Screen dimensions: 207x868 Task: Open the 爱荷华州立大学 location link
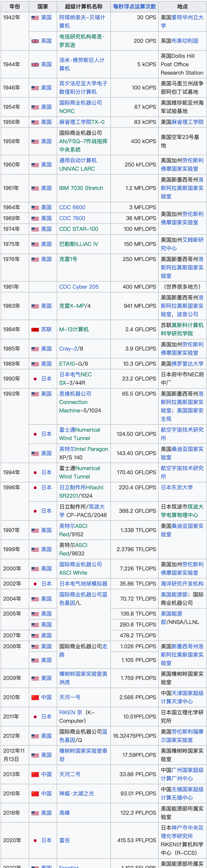point(182,22)
